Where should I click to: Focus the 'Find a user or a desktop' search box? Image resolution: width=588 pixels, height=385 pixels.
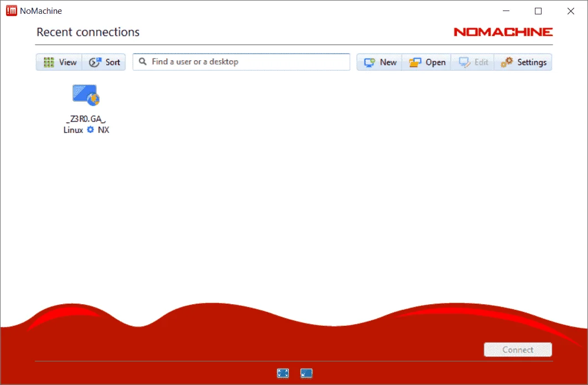coord(241,62)
